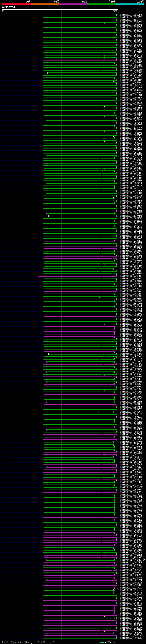Open entry UniRef100_Q9LED1
Image resolution: width=146 pixels, height=644 pixels.
(x=131, y=286)
